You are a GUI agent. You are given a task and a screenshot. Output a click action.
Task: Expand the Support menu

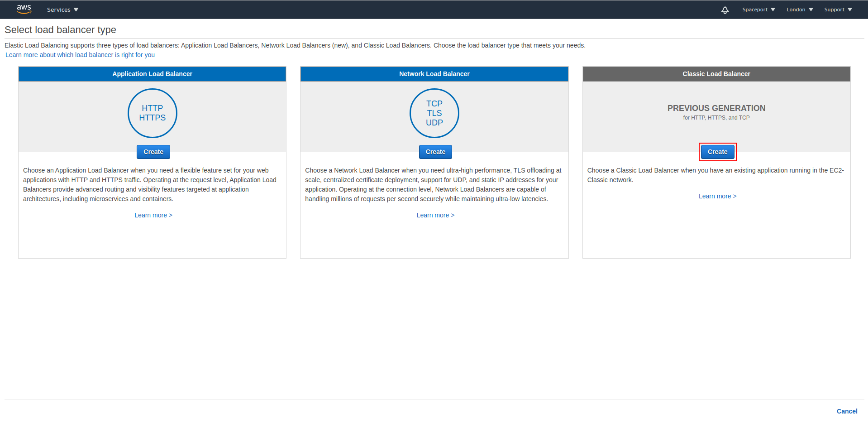pyautogui.click(x=838, y=10)
